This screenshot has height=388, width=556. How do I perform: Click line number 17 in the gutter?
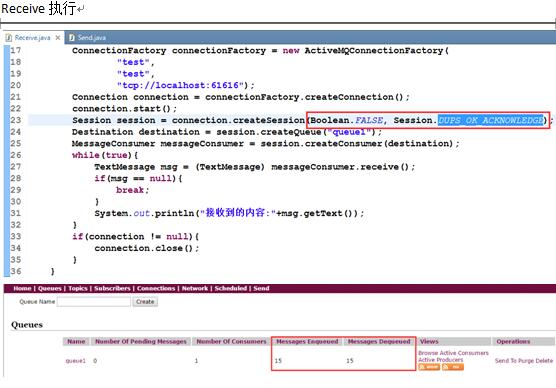(16, 50)
